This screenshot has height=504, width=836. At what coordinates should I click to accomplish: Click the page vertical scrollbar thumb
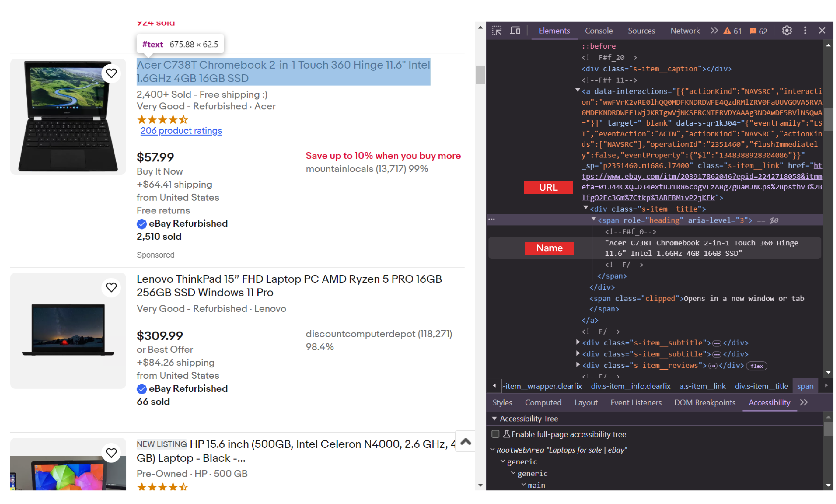480,74
